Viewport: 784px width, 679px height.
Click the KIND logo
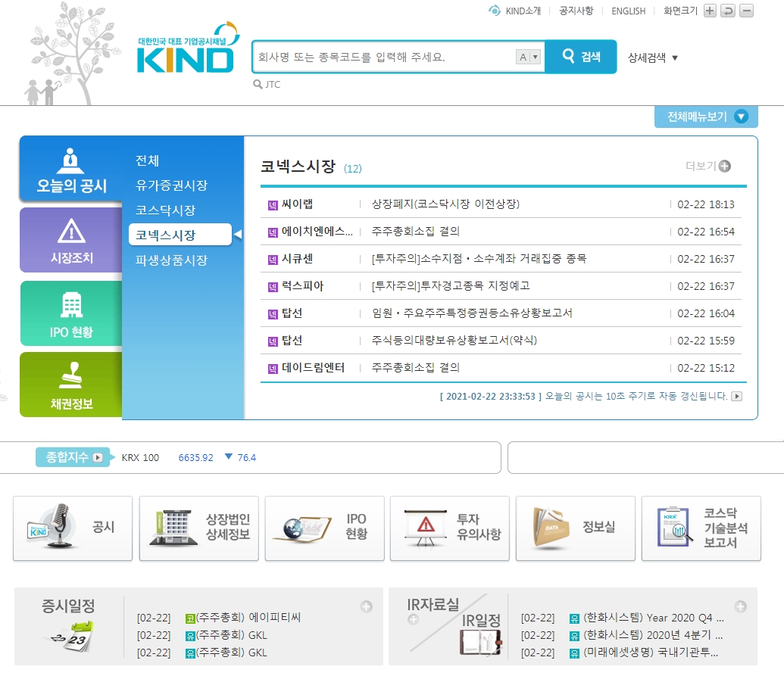188,48
